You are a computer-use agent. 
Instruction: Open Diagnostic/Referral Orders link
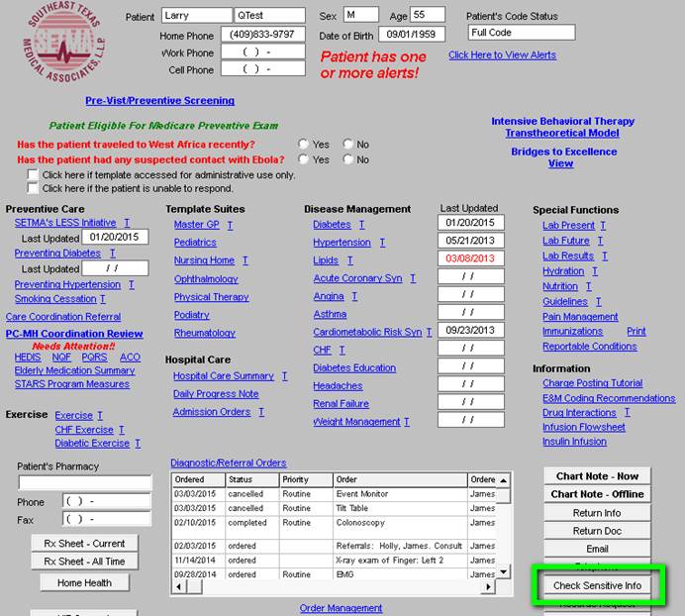(x=229, y=462)
